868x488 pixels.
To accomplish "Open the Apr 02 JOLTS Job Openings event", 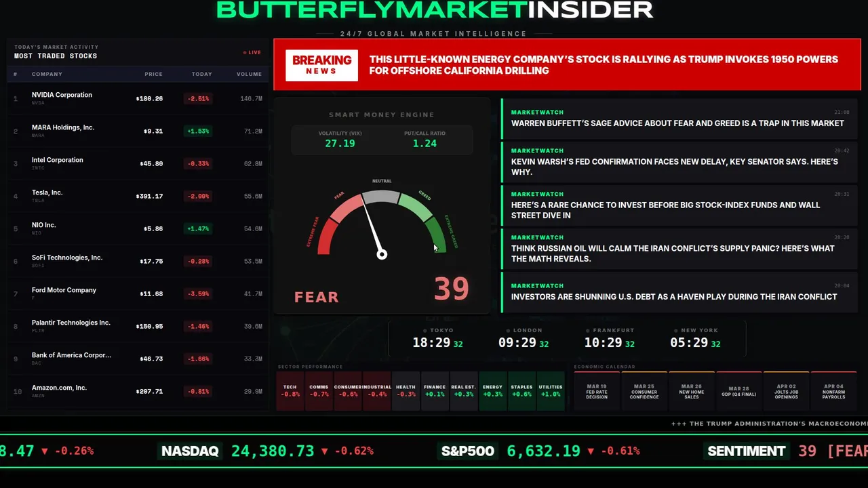I will coord(787,391).
